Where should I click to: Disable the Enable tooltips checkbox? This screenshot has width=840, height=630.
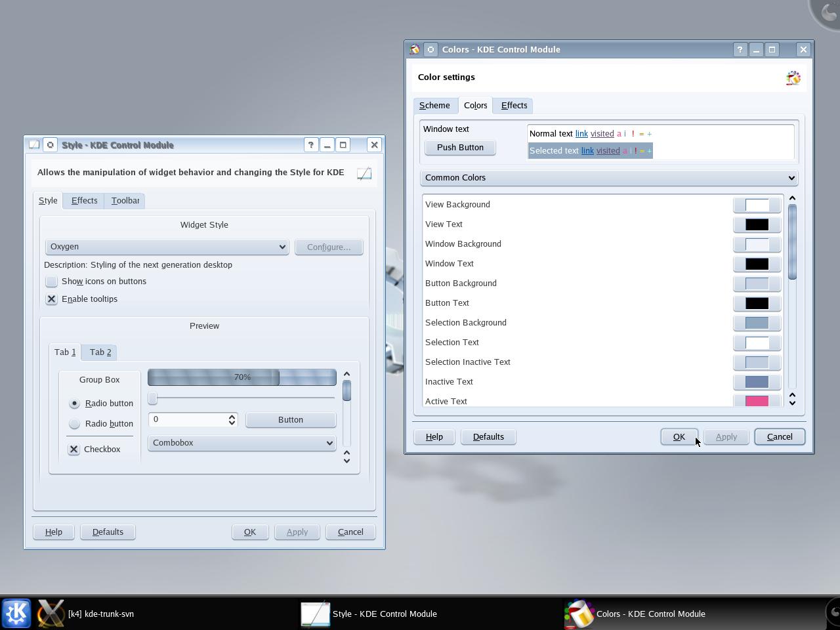51,299
